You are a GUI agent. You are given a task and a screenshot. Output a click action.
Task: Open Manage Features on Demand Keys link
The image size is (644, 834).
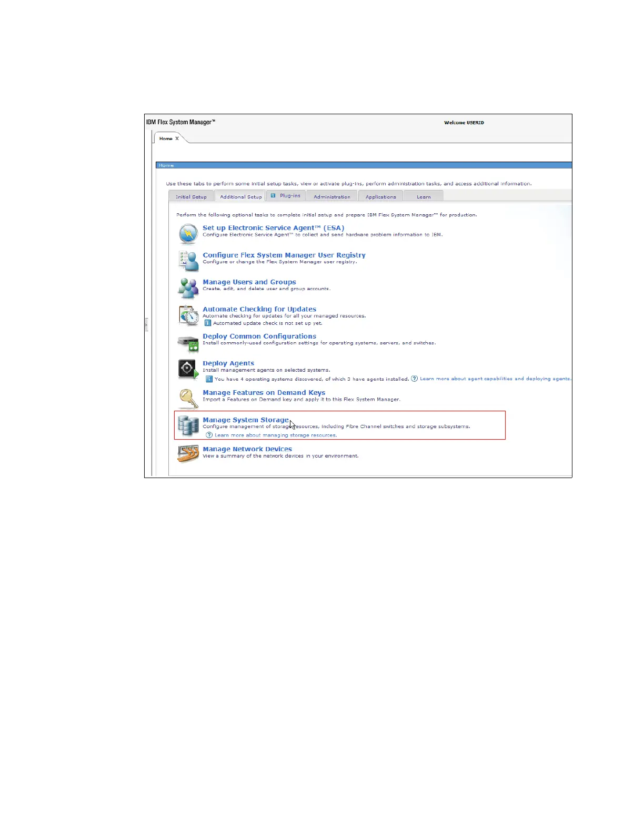tap(264, 393)
